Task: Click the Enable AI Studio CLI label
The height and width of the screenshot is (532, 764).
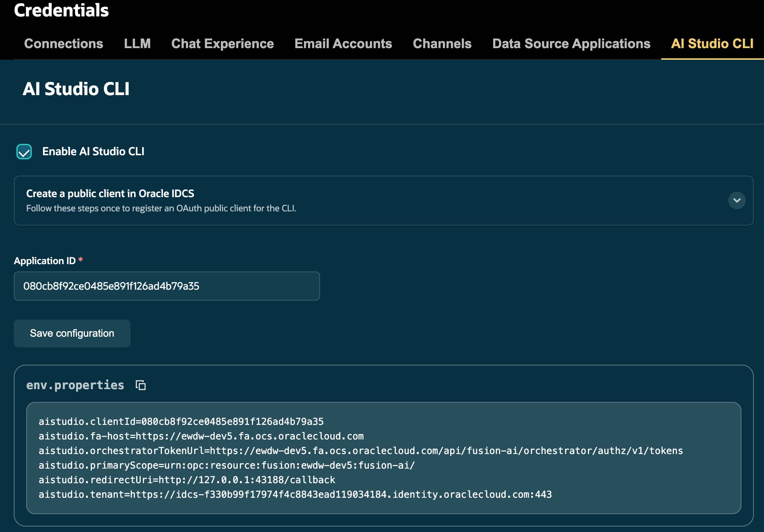Action: [x=93, y=152]
